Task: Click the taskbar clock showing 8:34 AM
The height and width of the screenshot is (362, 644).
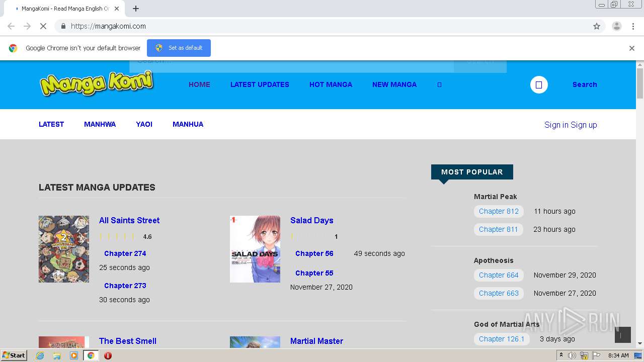Action: click(x=618, y=355)
